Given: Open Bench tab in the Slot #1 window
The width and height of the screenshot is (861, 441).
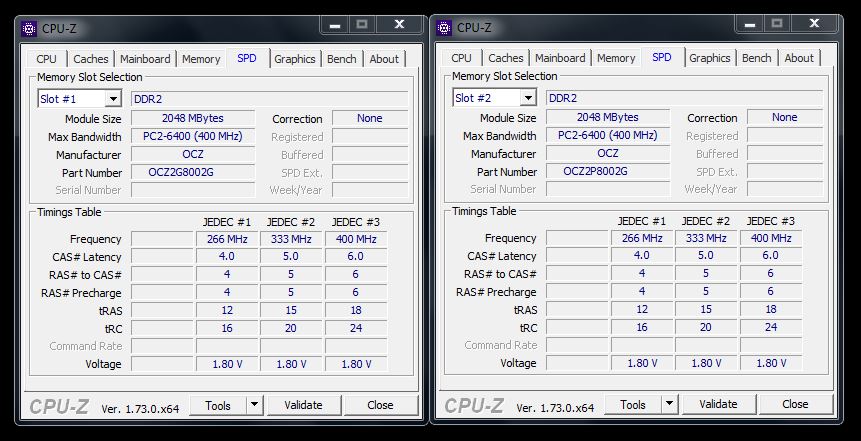Looking at the screenshot, I should pos(342,59).
